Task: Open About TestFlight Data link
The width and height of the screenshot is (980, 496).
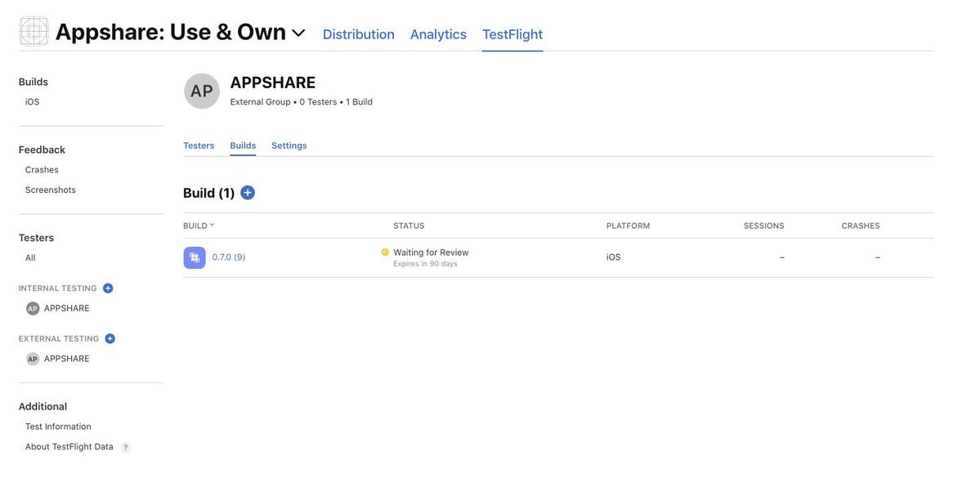Action: tap(69, 447)
